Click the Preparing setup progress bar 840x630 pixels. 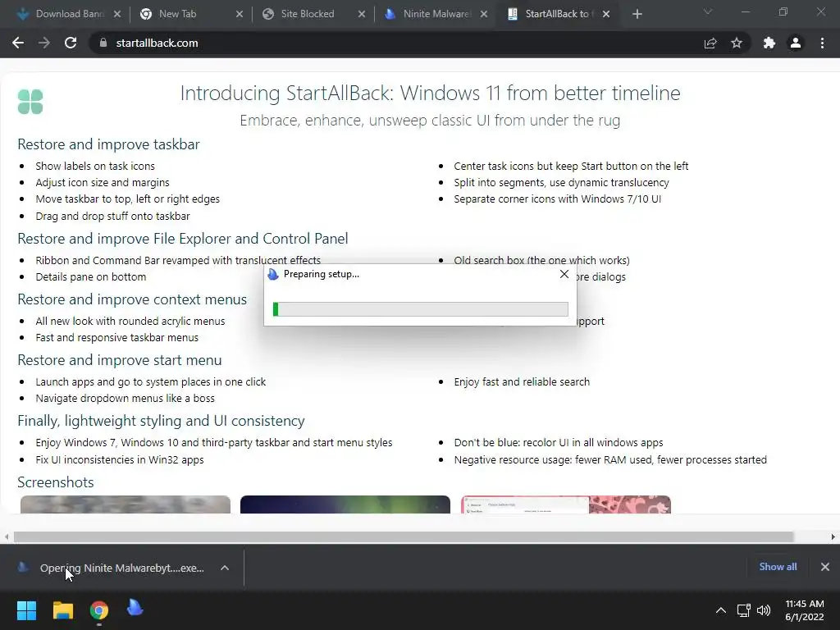tap(421, 309)
